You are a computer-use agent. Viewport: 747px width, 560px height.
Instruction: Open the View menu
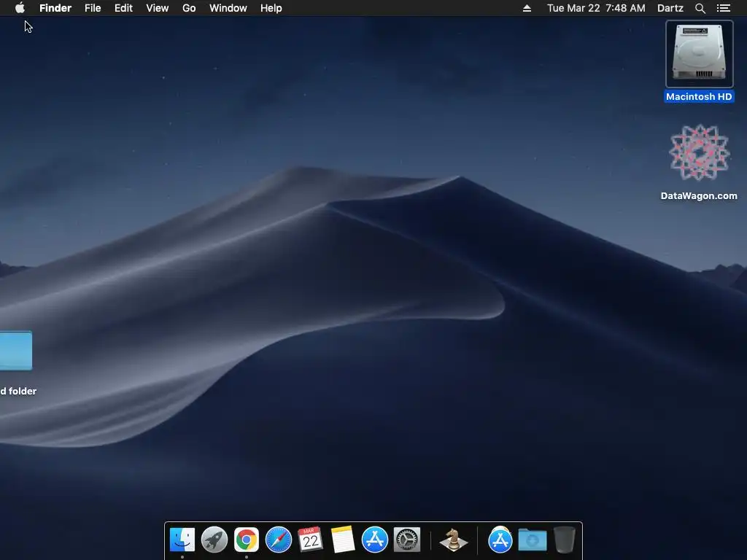pyautogui.click(x=158, y=8)
